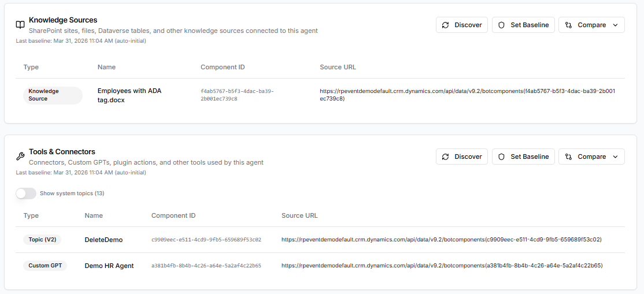Click Discover in Tools & Connectors section
Image resolution: width=644 pixels, height=294 pixels.
coord(461,157)
